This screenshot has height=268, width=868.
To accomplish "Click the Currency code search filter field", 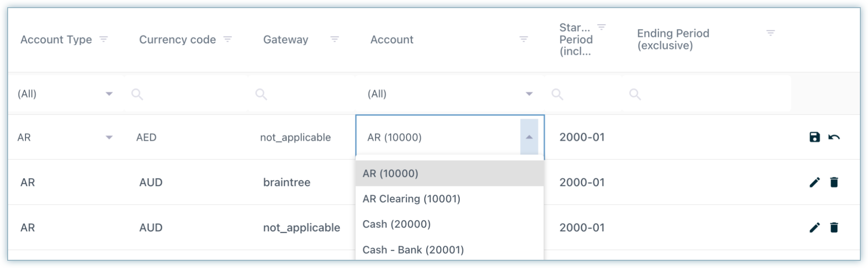I will coord(187,94).
